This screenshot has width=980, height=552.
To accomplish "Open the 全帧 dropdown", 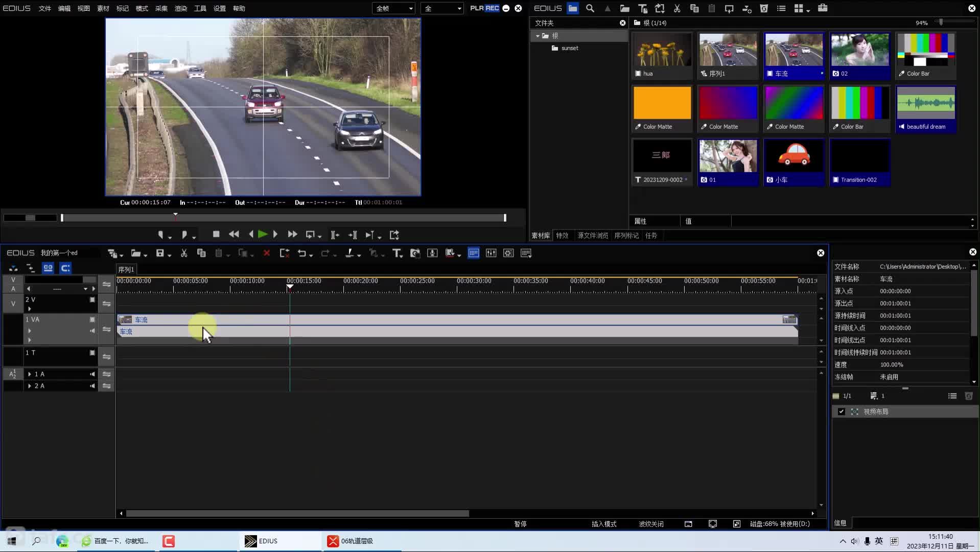I will click(x=394, y=8).
